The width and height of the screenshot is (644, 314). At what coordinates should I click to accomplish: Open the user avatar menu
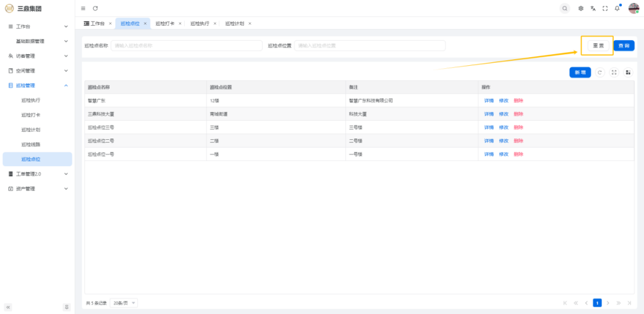tap(634, 8)
